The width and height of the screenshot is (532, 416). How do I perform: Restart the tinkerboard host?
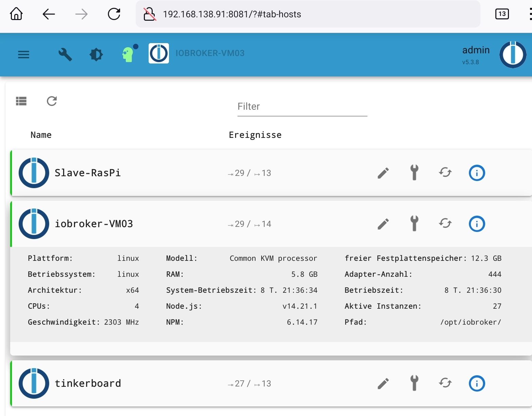coord(445,383)
